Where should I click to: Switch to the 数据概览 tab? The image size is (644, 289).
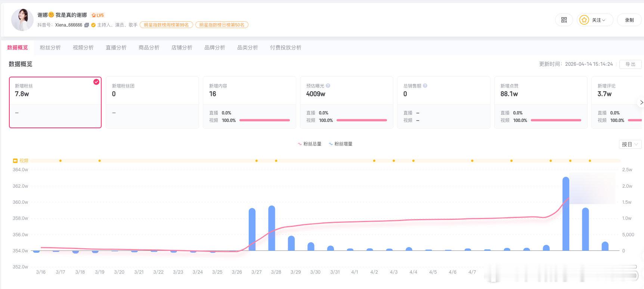18,47
